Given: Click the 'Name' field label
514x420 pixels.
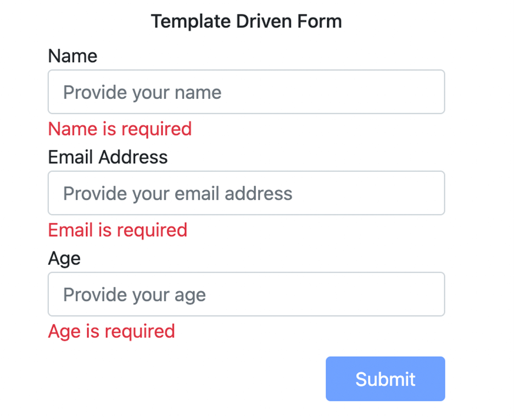Looking at the screenshot, I should pos(72,56).
